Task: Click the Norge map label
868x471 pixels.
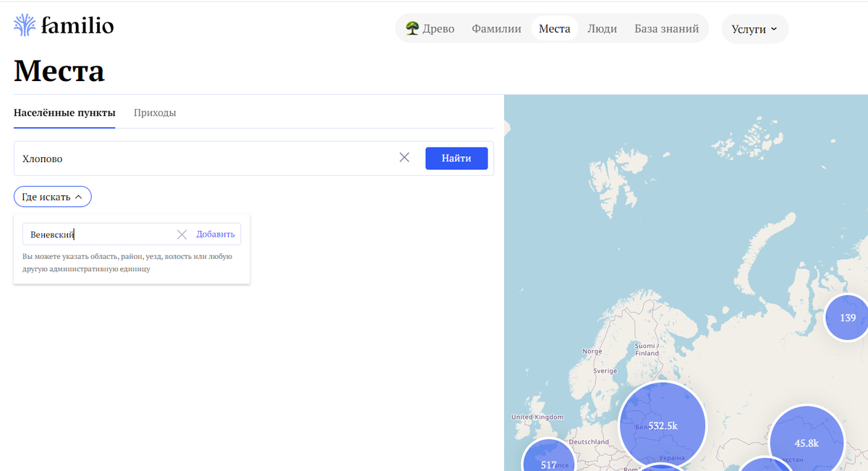Action: coord(592,352)
